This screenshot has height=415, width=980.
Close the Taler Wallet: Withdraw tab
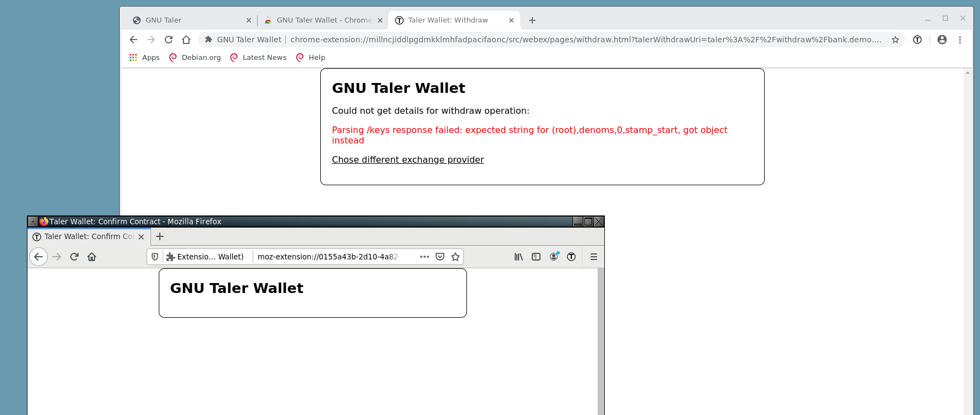(x=511, y=20)
